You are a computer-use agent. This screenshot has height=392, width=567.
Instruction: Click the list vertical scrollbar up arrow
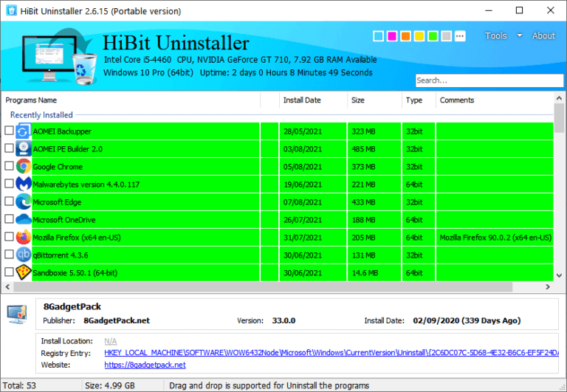pos(559,98)
